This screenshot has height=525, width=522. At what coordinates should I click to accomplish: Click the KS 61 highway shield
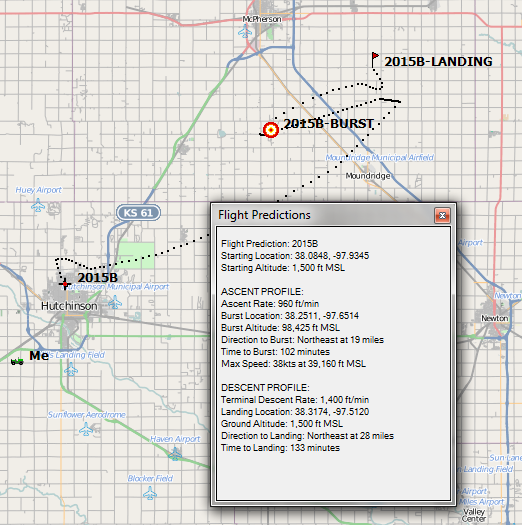[138, 213]
